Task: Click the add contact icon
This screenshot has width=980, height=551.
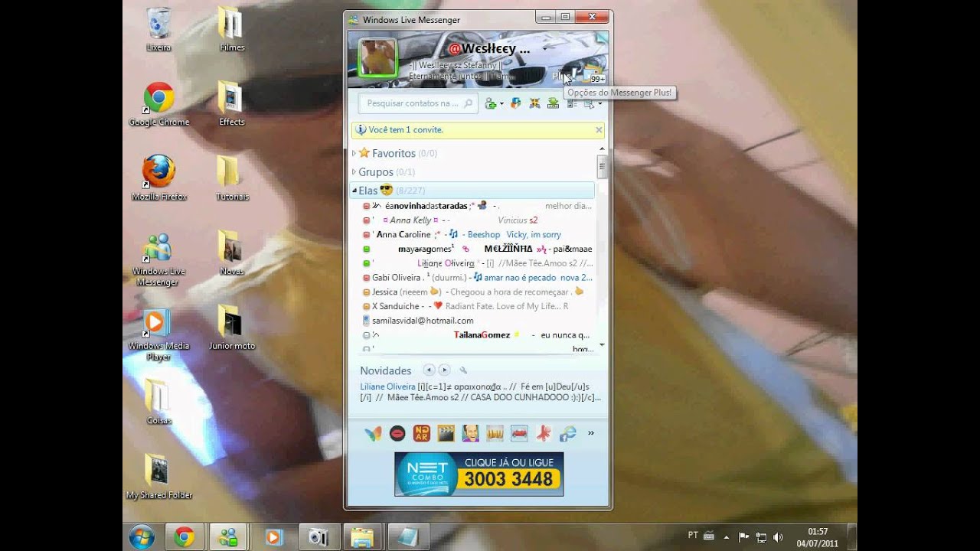Action: click(x=490, y=103)
